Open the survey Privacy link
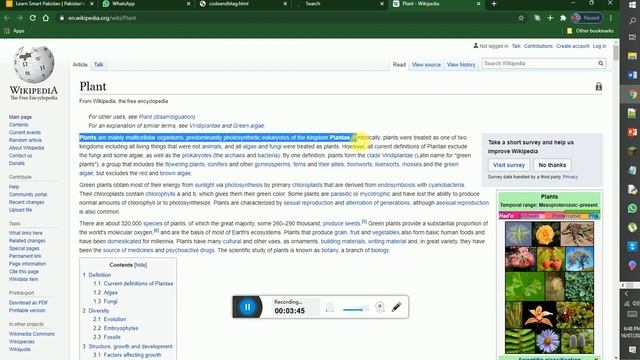The width and height of the screenshot is (640, 360). (x=570, y=177)
